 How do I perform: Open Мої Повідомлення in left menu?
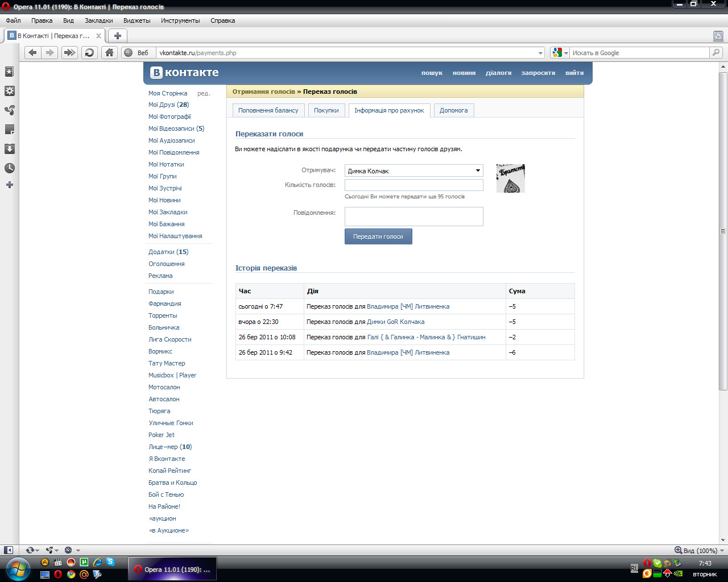coord(174,152)
